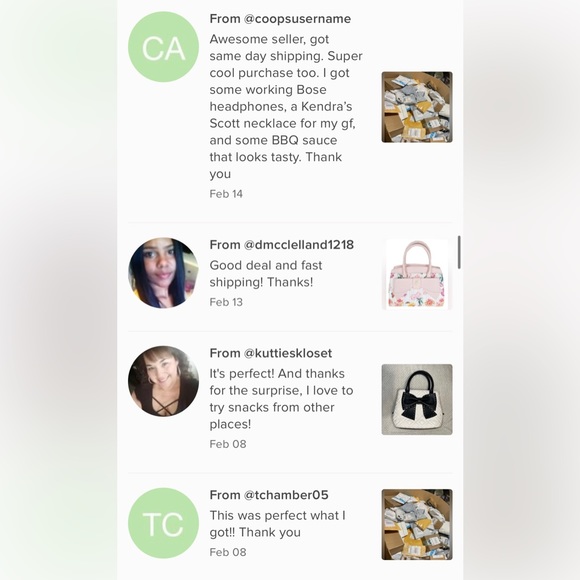
Task: View the mystery box thumbnail beside tchamber05's review
Action: 417,525
